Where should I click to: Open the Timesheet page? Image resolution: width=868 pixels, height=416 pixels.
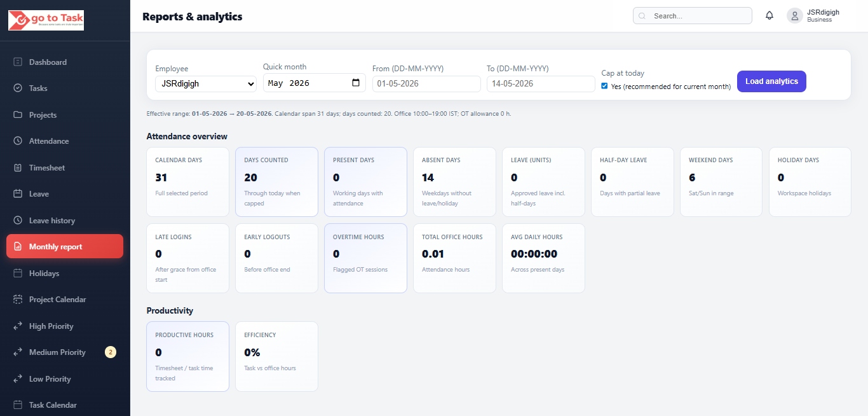click(65, 167)
